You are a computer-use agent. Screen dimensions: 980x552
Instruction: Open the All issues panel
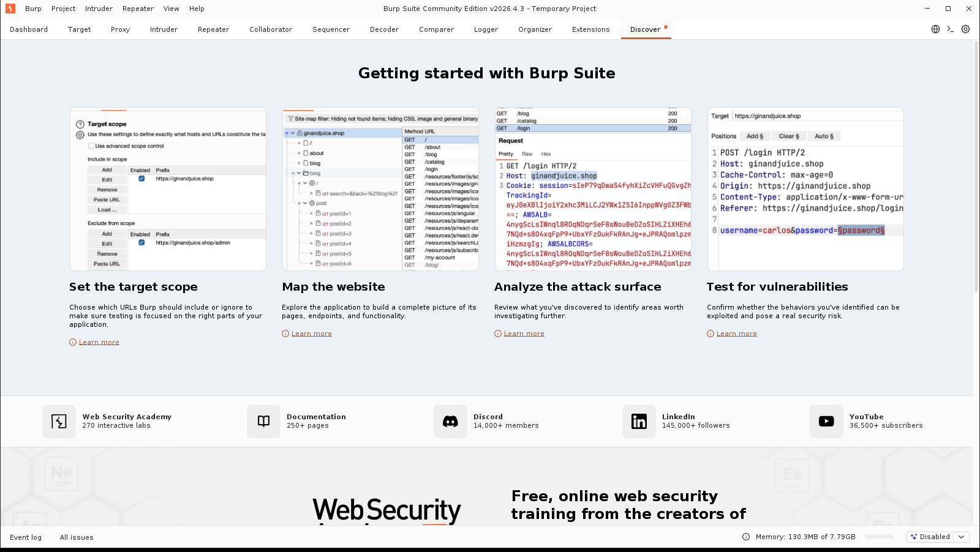(x=77, y=537)
